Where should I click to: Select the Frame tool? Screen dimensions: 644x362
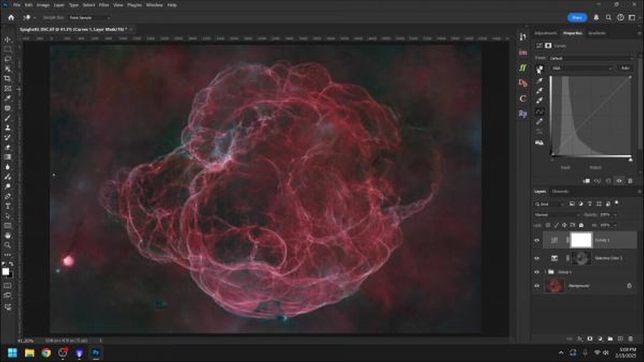coord(8,88)
